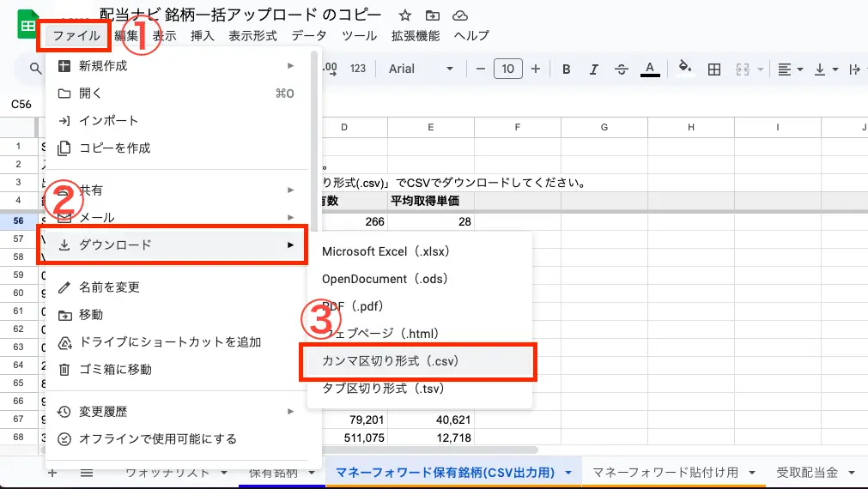
Task: Toggle strikethrough formatting
Action: coord(621,69)
